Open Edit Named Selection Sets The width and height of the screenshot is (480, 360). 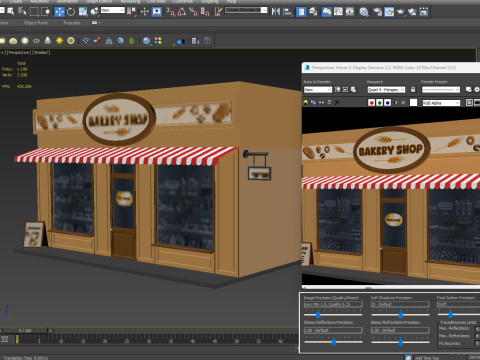(x=218, y=12)
